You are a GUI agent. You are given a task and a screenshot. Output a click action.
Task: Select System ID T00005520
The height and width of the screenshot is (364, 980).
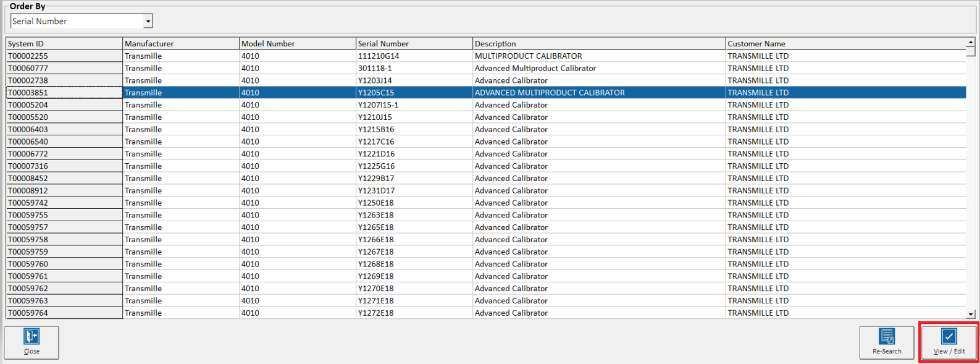[x=64, y=117]
